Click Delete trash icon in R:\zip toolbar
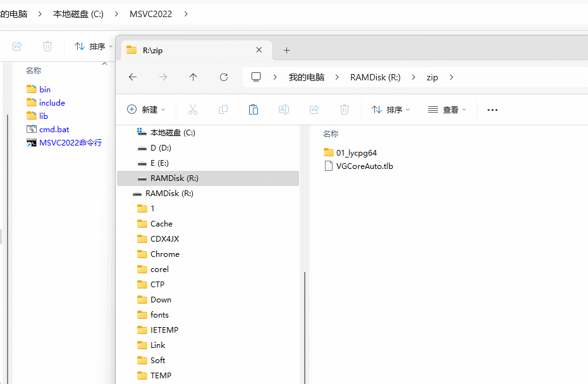Image resolution: width=588 pixels, height=384 pixels. (x=345, y=109)
